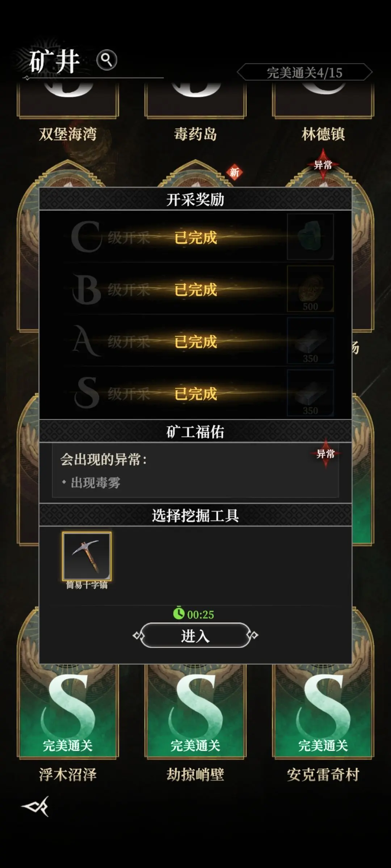This screenshot has height=868, width=391.
Task: Tap the red 新 badge on mine card
Action: tap(235, 173)
